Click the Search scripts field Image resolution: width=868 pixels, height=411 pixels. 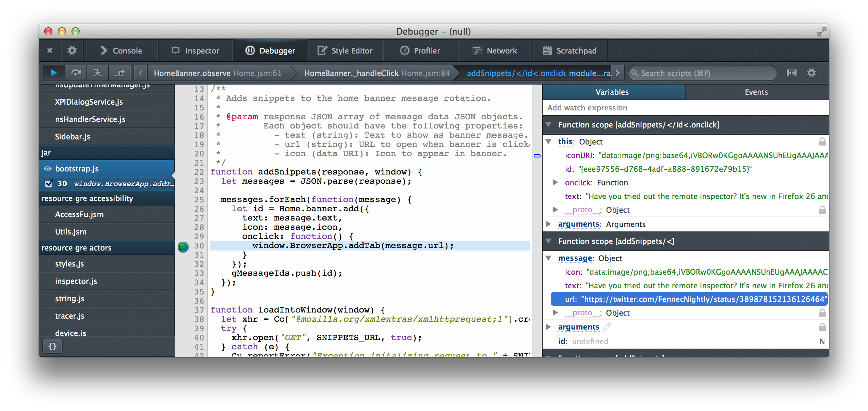pos(703,73)
